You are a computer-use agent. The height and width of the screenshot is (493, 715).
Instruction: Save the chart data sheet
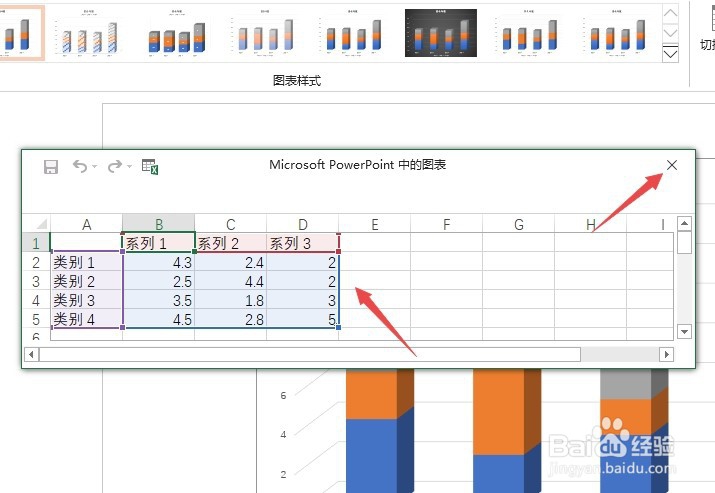click(x=51, y=167)
